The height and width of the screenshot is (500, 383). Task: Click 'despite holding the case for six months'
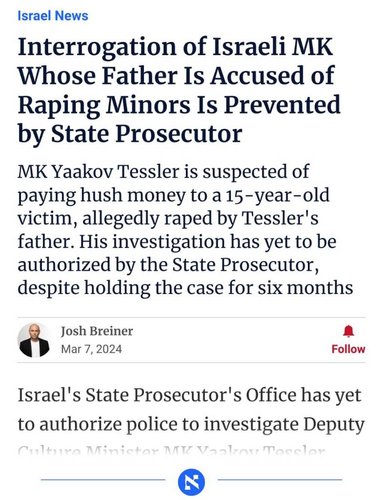pos(185,288)
